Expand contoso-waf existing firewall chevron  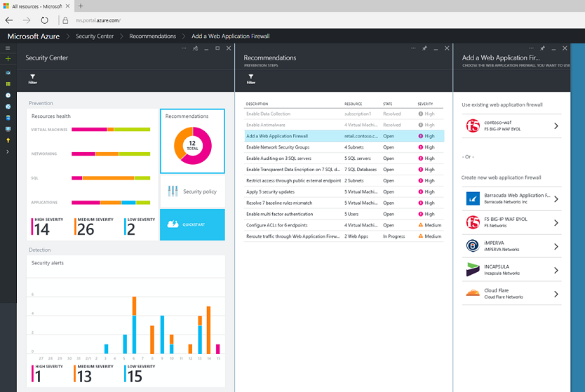556,126
